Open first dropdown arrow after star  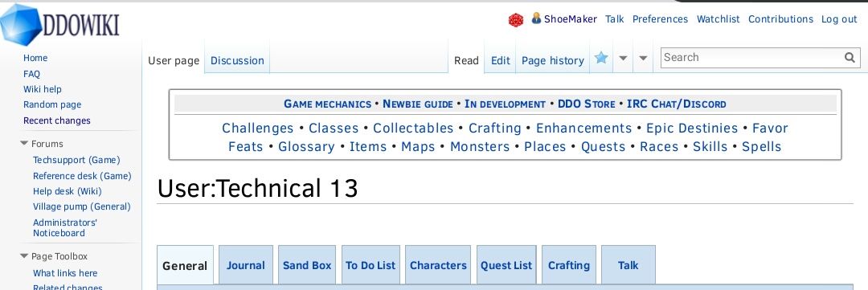[623, 58]
